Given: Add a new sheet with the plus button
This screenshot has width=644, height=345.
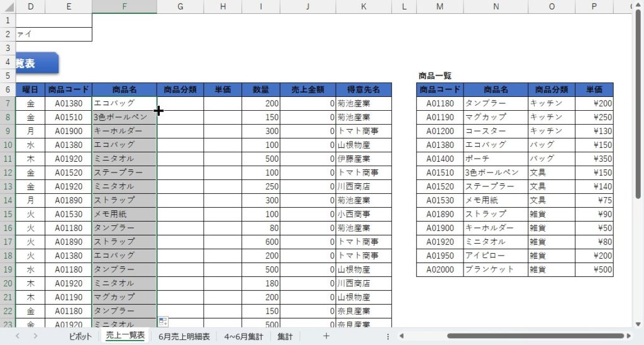Looking at the screenshot, I should tap(326, 336).
